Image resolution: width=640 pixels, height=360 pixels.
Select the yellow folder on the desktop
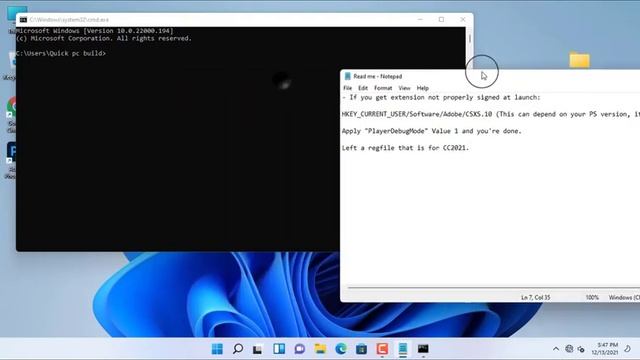click(x=580, y=60)
